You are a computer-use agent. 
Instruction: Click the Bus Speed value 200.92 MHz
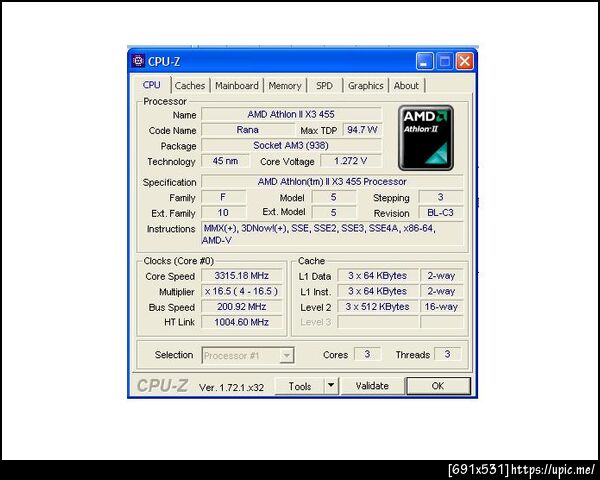pyautogui.click(x=242, y=307)
